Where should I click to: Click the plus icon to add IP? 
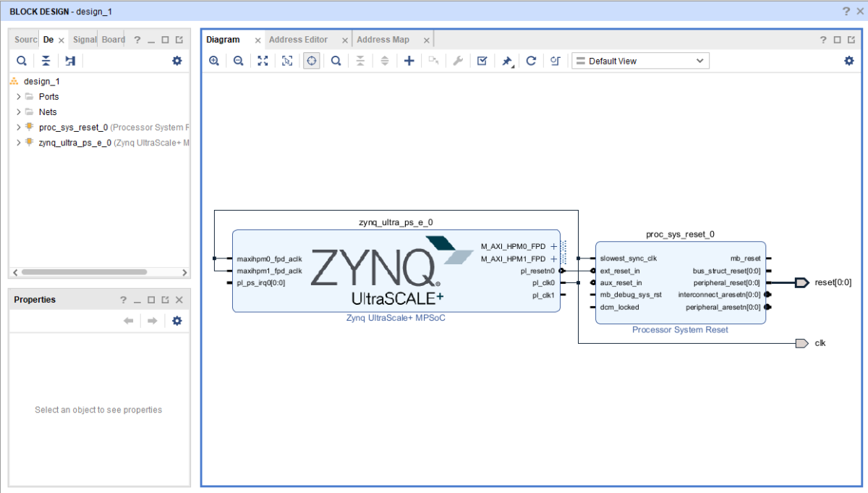tap(409, 62)
